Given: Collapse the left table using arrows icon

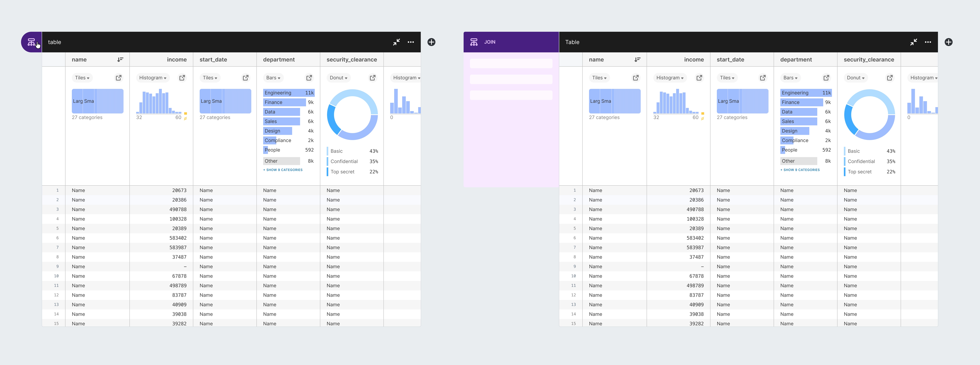Looking at the screenshot, I should click(x=396, y=42).
